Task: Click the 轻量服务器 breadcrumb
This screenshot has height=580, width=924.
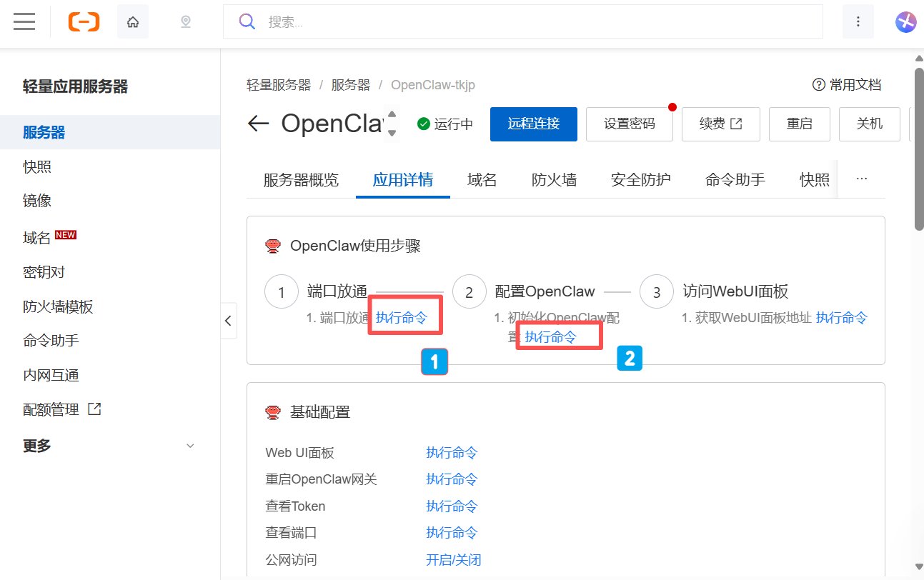Action: point(279,85)
